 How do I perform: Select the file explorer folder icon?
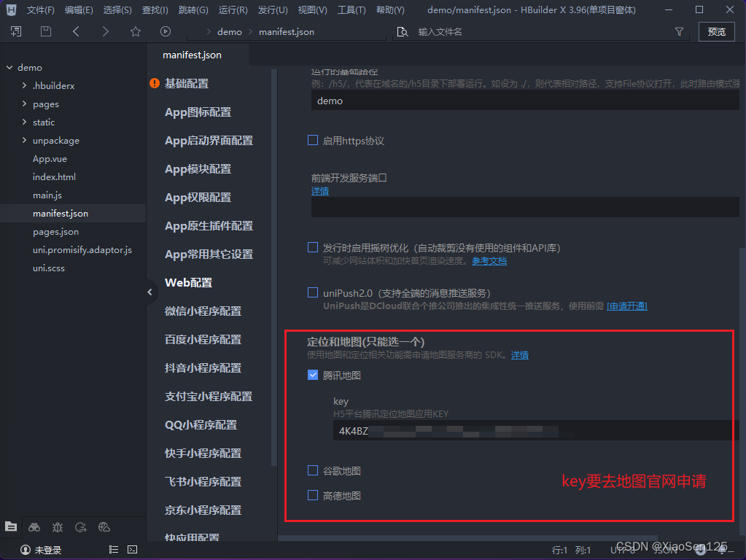click(x=11, y=527)
